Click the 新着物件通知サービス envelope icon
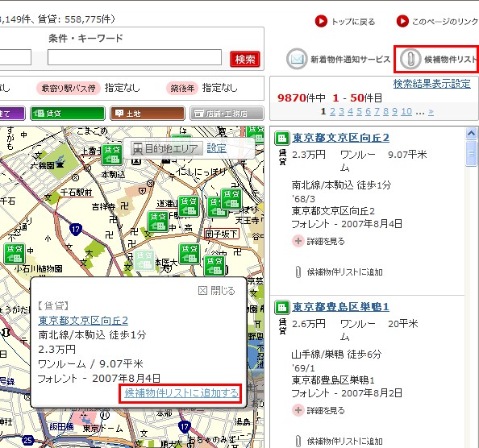This screenshot has width=479, height=448. point(297,59)
